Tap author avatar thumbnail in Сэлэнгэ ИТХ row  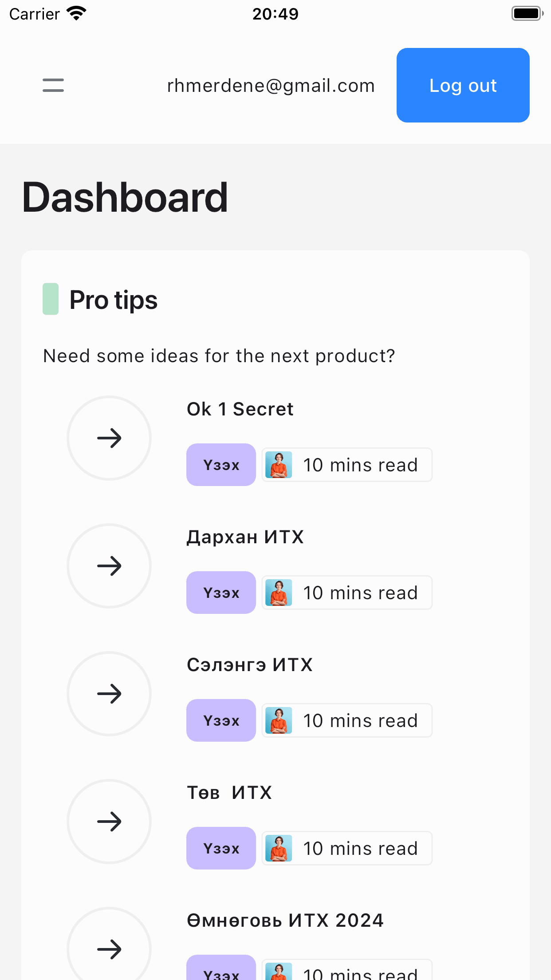[279, 720]
